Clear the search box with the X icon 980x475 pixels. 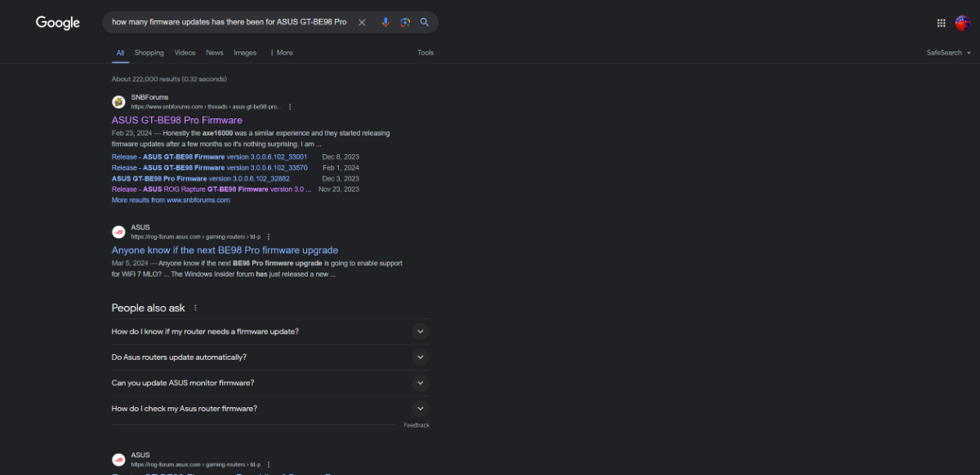pos(362,22)
